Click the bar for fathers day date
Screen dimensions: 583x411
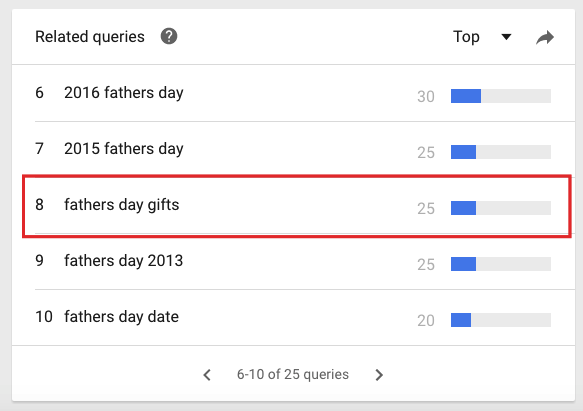500,320
